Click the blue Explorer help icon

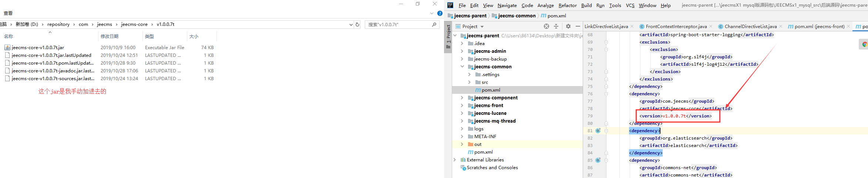coord(440,13)
